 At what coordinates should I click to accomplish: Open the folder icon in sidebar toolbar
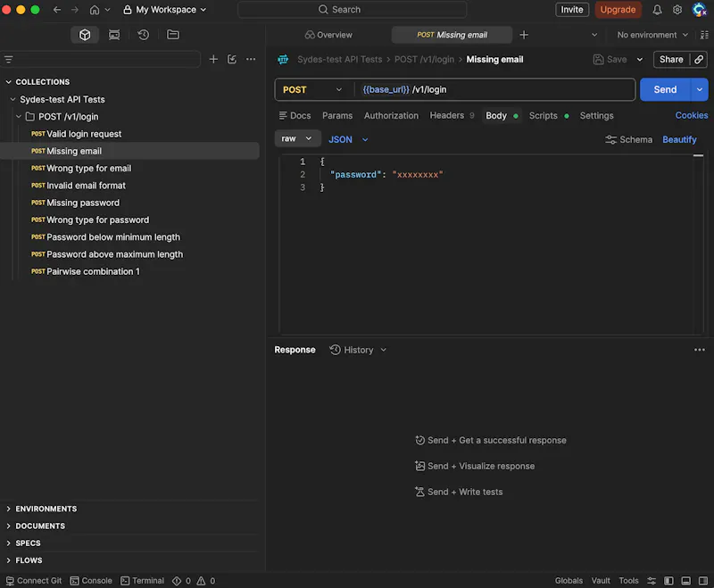point(173,35)
